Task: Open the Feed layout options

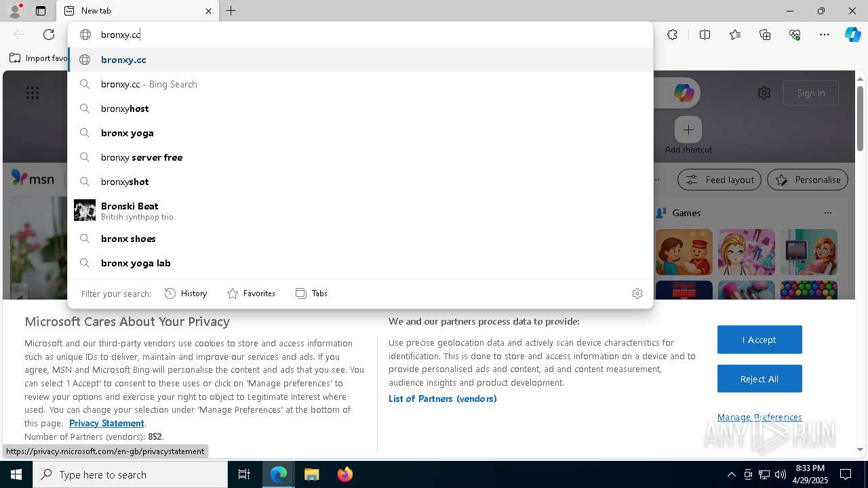Action: point(719,180)
